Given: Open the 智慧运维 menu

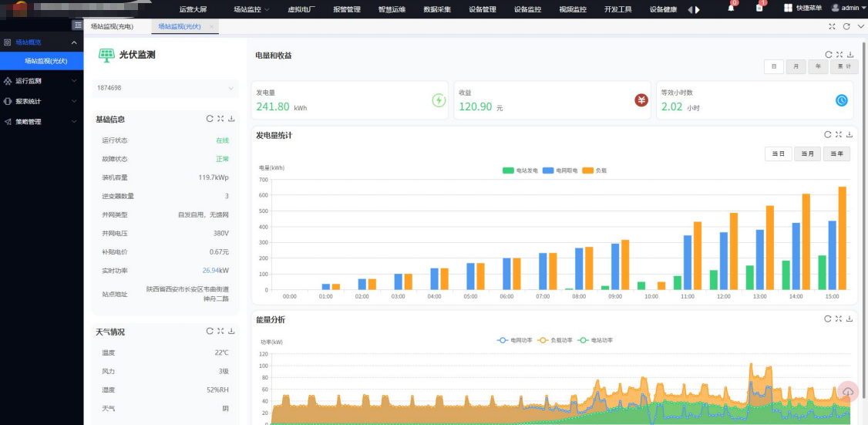Looking at the screenshot, I should [392, 9].
